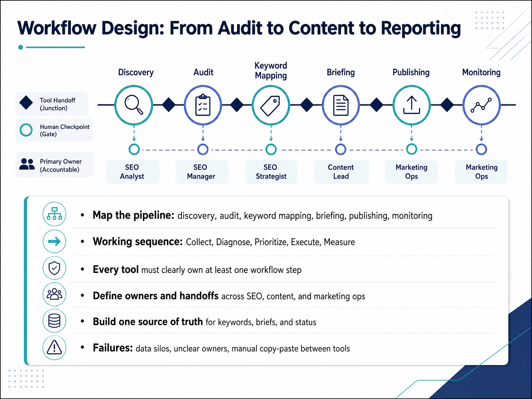The width and height of the screenshot is (532, 399).
Task: Click the Discovery stage label
Action: (x=136, y=72)
